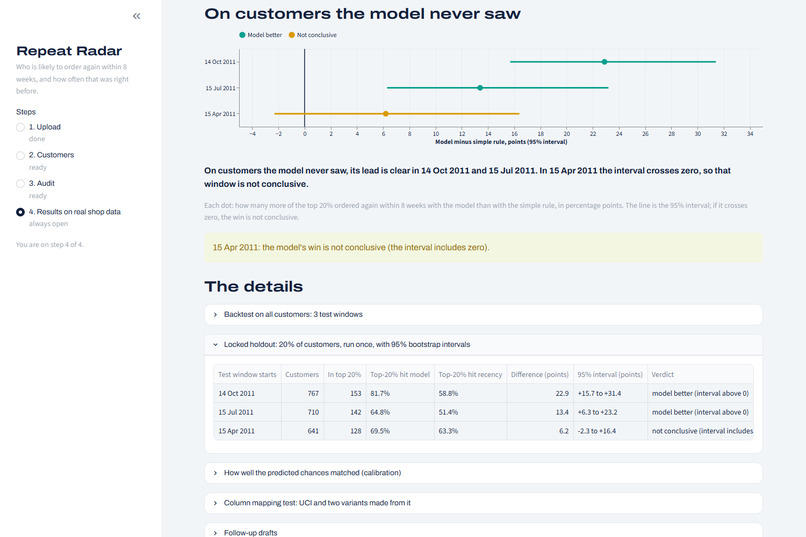Sort by the '95% interval (points)' column header
This screenshot has width=806, height=537.
(610, 375)
